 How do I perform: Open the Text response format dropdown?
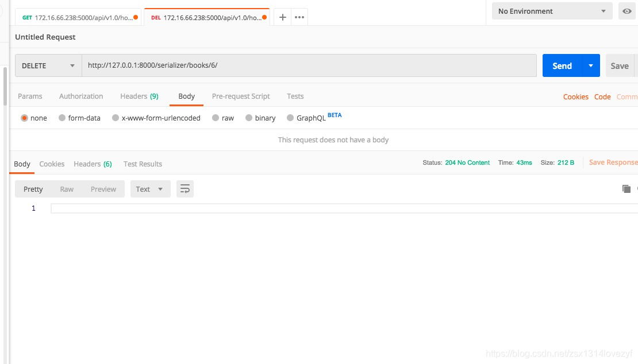pos(150,189)
